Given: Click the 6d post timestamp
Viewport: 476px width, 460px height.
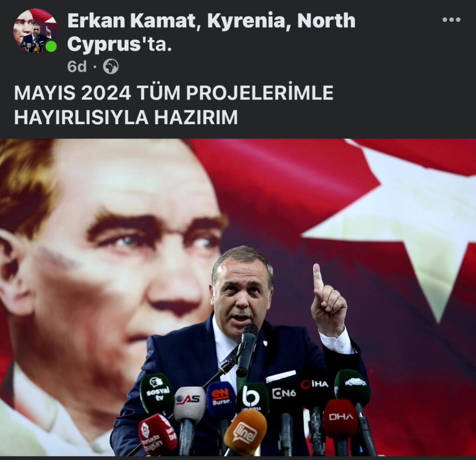Looking at the screenshot, I should pos(77,66).
